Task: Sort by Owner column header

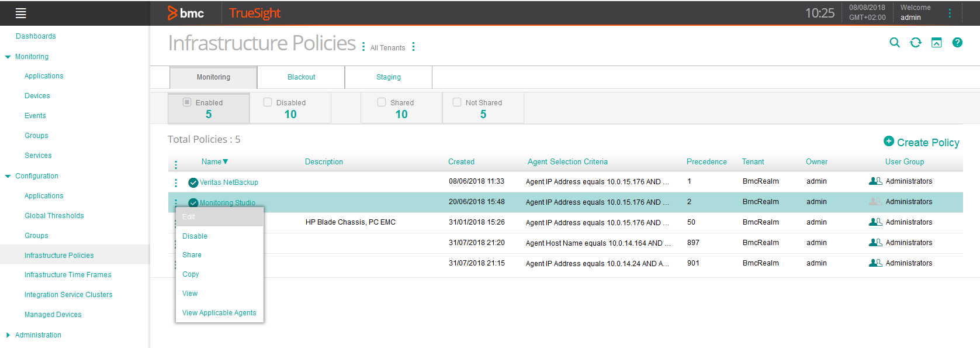Action: [x=816, y=162]
